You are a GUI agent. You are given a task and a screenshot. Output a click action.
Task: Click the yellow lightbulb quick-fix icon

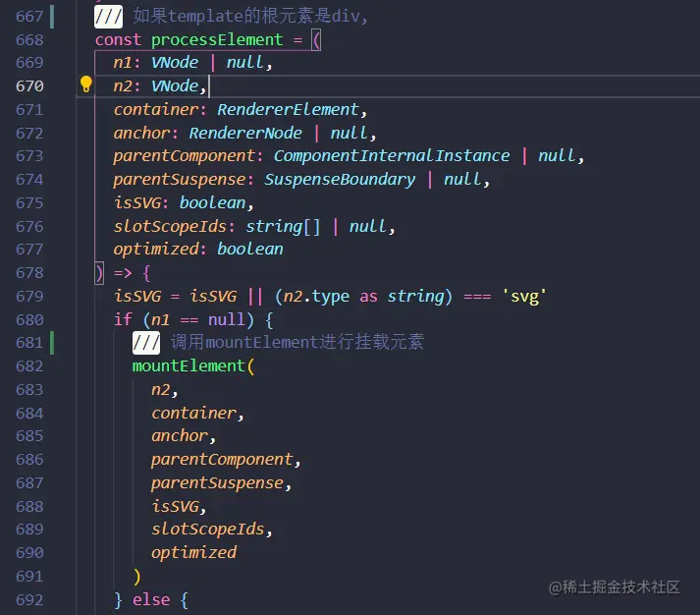tap(85, 84)
